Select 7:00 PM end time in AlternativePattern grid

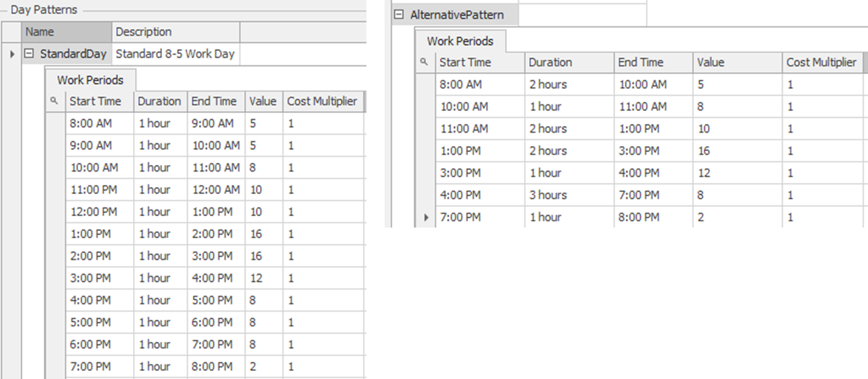tap(653, 195)
